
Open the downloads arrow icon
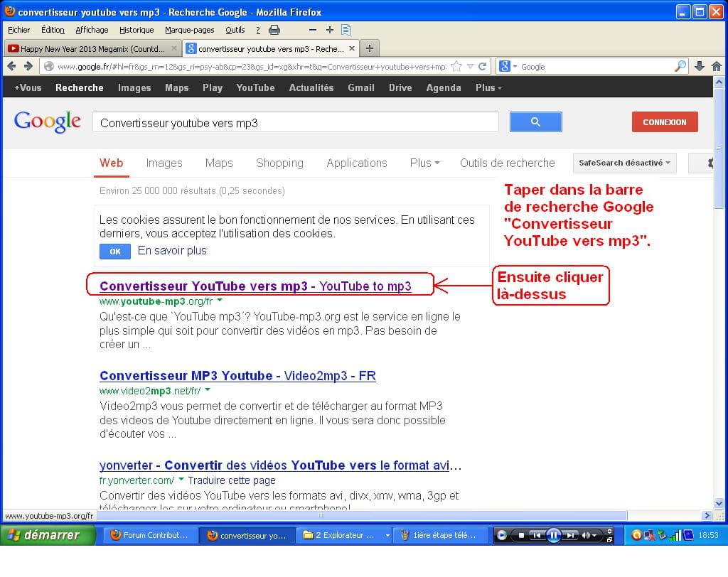coord(700,66)
